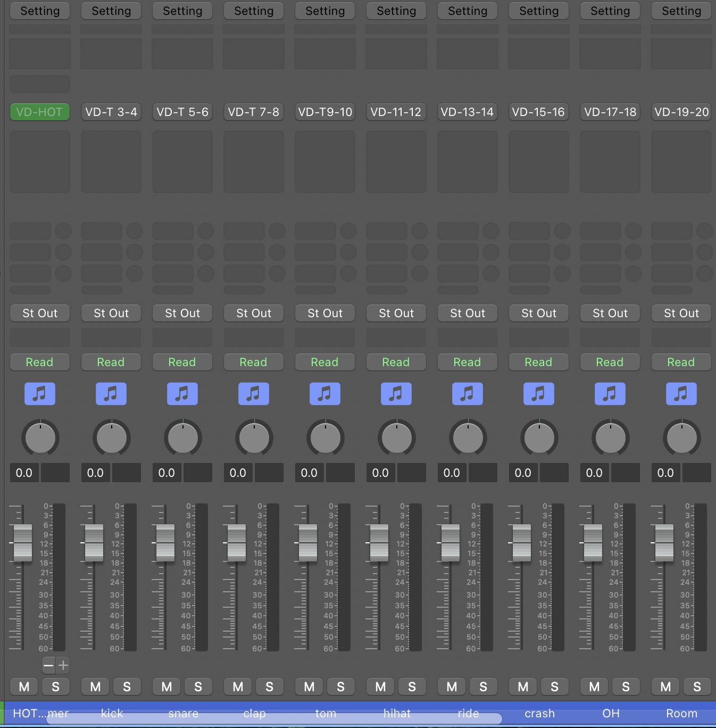Select the OH track name label
Image resolution: width=716 pixels, height=728 pixels.
[x=611, y=714]
